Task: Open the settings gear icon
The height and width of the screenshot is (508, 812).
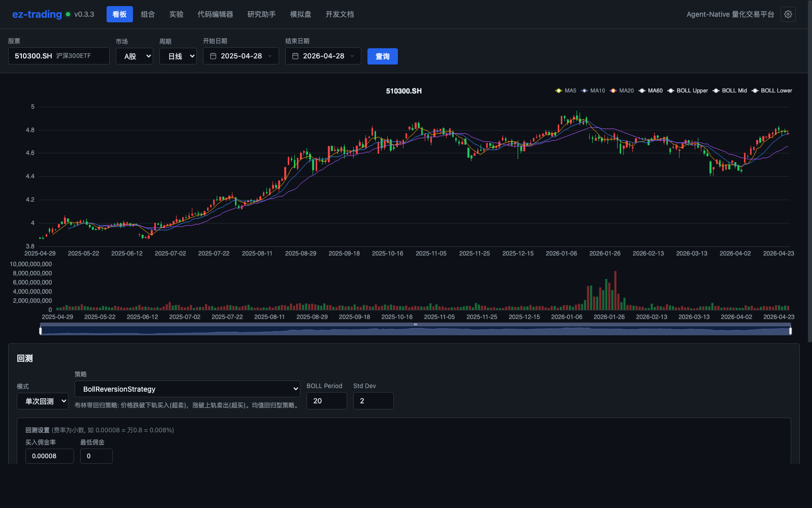Action: (788, 14)
